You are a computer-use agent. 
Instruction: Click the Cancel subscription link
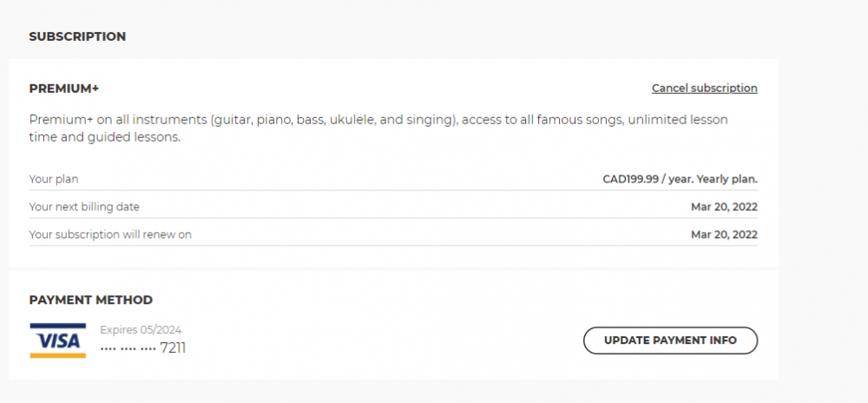[704, 89]
